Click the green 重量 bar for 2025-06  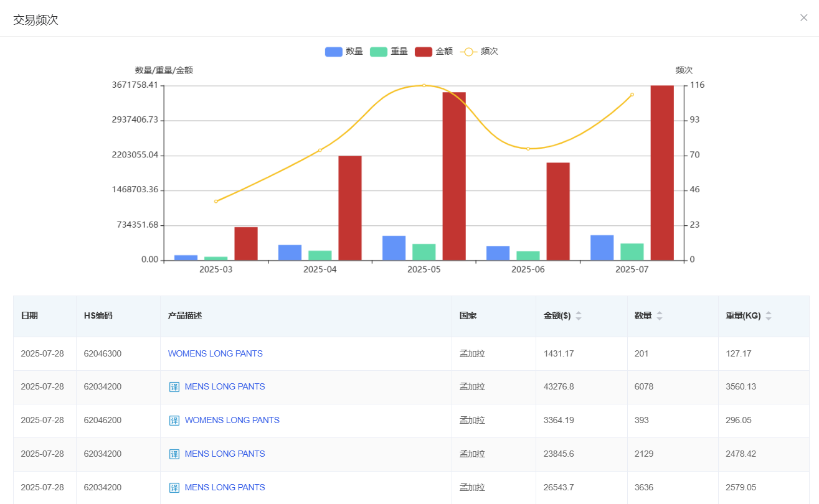pyautogui.click(x=528, y=256)
